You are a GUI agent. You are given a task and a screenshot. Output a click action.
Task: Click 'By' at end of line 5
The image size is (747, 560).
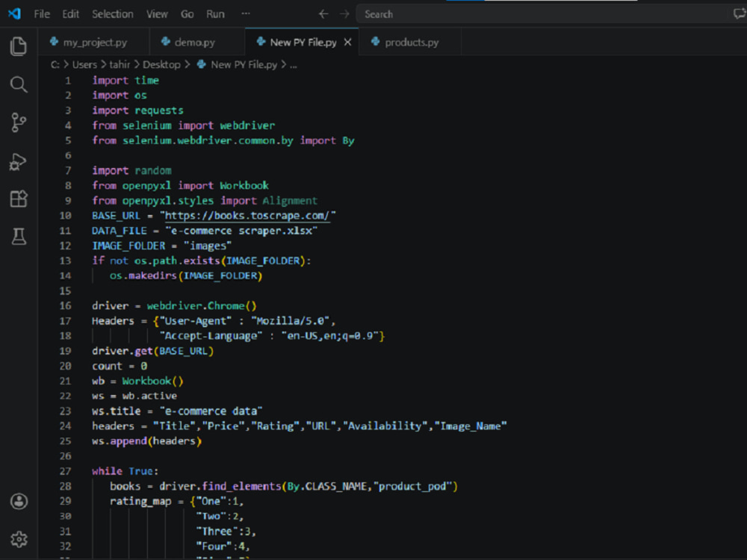click(348, 140)
